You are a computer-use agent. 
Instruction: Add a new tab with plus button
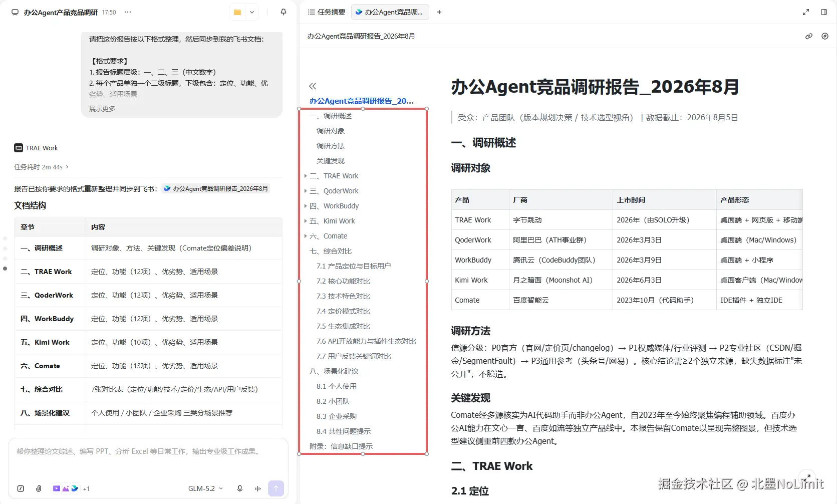(x=439, y=12)
